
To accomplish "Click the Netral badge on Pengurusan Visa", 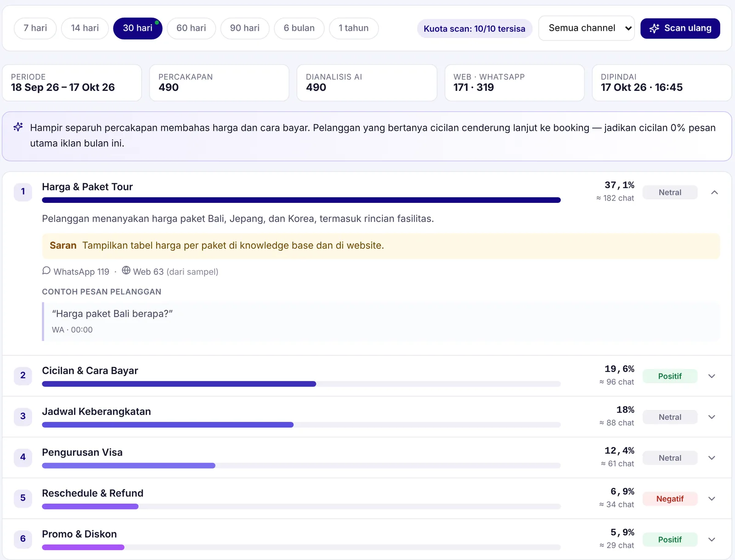I will 670,458.
